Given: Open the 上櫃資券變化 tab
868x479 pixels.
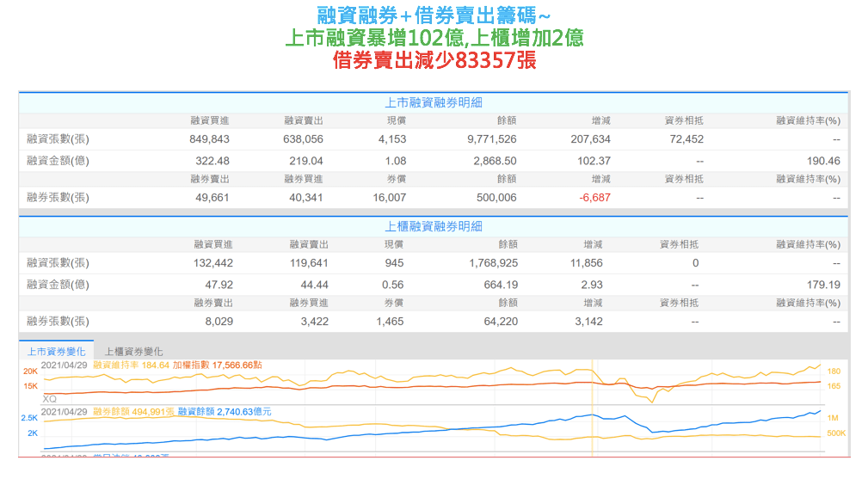Looking at the screenshot, I should (x=133, y=351).
